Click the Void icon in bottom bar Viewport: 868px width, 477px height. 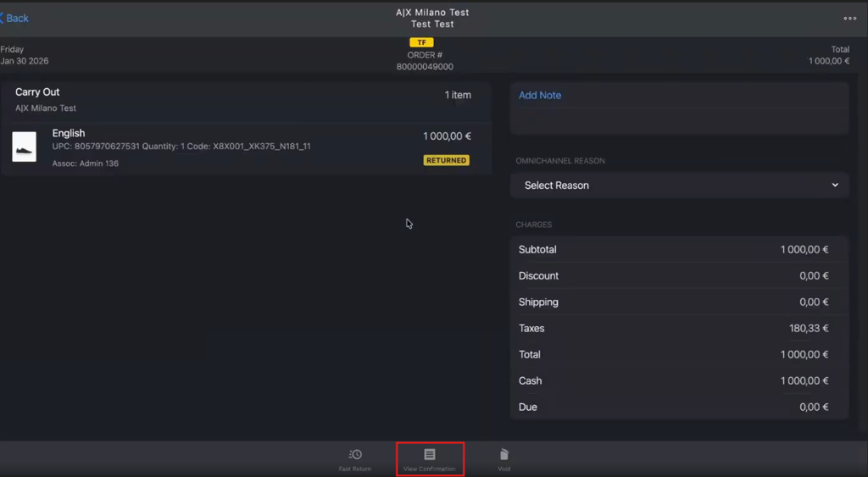[x=504, y=455]
